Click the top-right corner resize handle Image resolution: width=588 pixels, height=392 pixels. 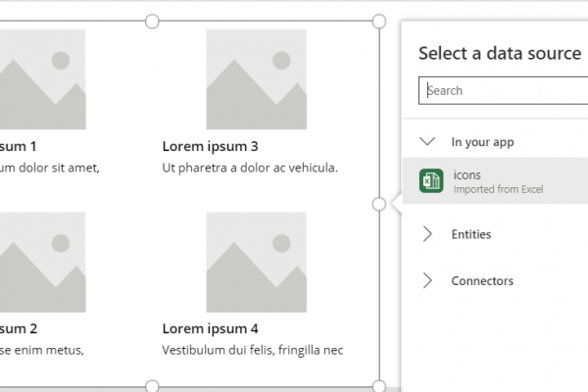379,22
